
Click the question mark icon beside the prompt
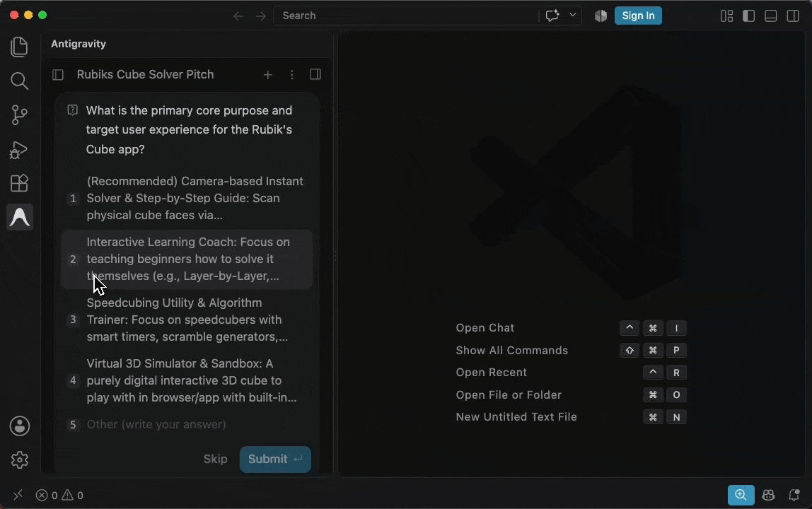[72, 110]
